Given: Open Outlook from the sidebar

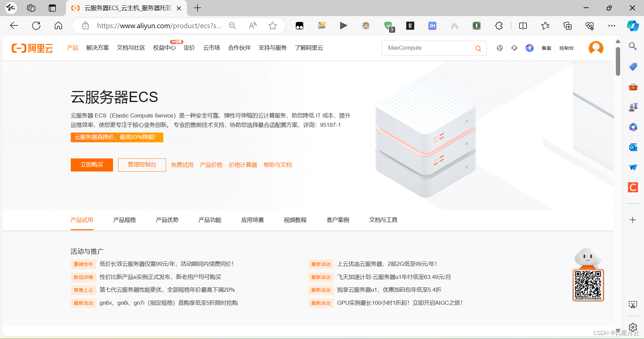Looking at the screenshot, I should [x=633, y=147].
